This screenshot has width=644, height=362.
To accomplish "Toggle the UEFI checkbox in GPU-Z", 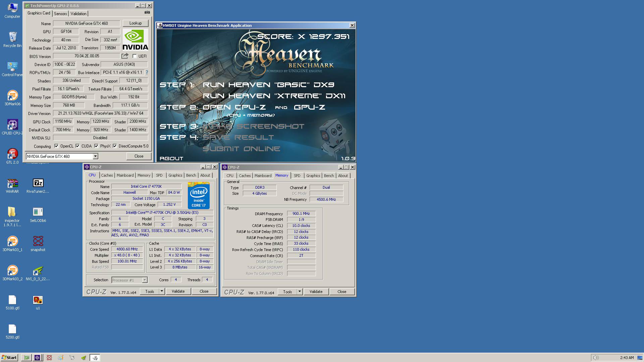I will 135,56.
